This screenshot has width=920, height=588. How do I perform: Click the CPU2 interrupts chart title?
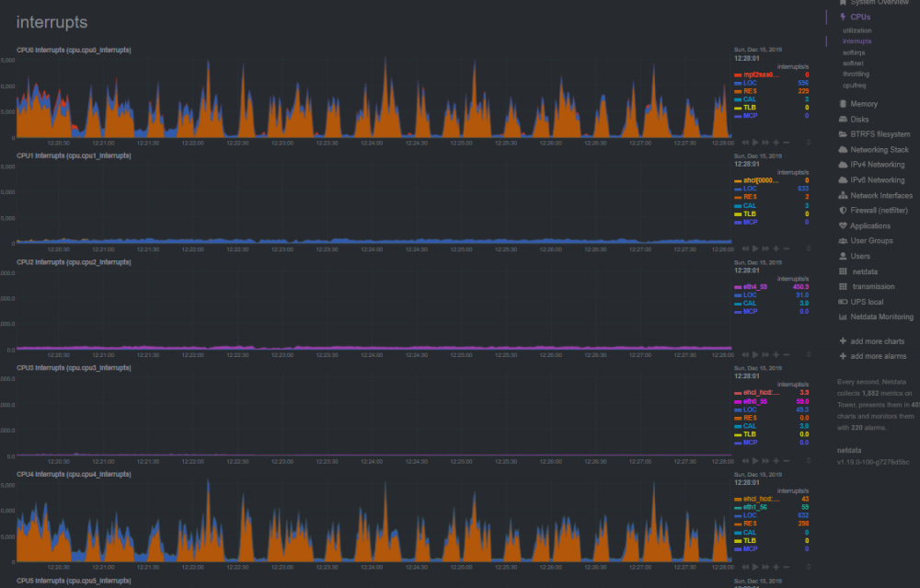coord(74,262)
